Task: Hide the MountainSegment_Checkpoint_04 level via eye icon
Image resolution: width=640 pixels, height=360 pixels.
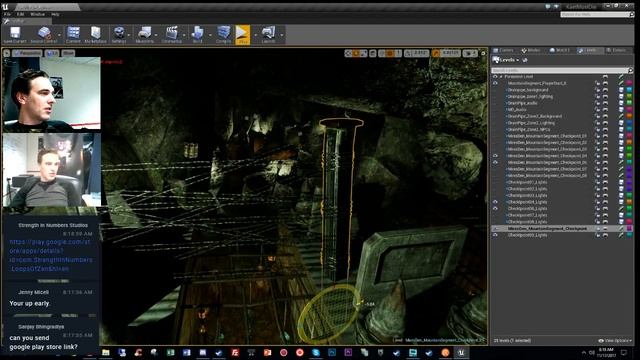Action: (x=495, y=156)
